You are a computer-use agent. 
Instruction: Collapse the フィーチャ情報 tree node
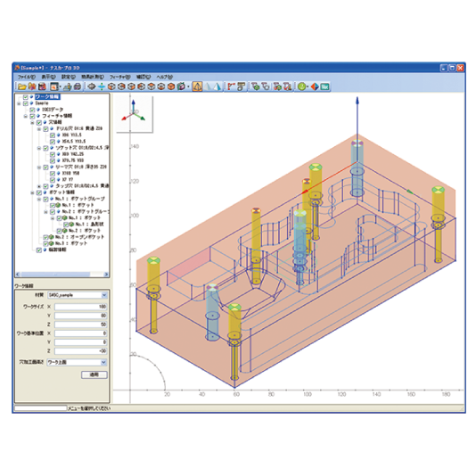(26, 116)
